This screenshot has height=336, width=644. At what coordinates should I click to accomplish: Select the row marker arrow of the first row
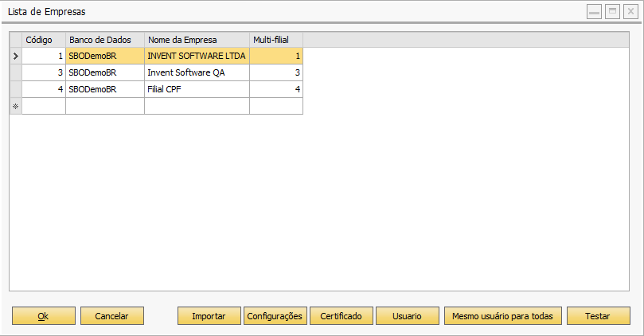tap(16, 56)
